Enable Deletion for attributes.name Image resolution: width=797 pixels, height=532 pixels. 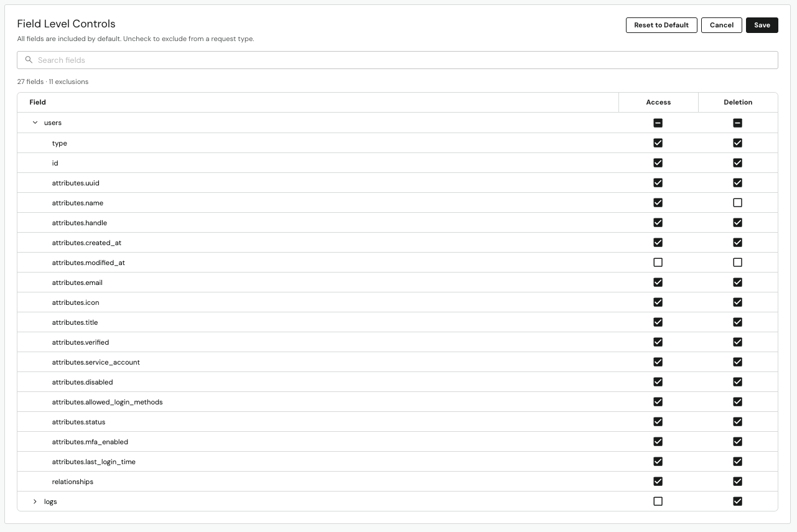(x=738, y=203)
